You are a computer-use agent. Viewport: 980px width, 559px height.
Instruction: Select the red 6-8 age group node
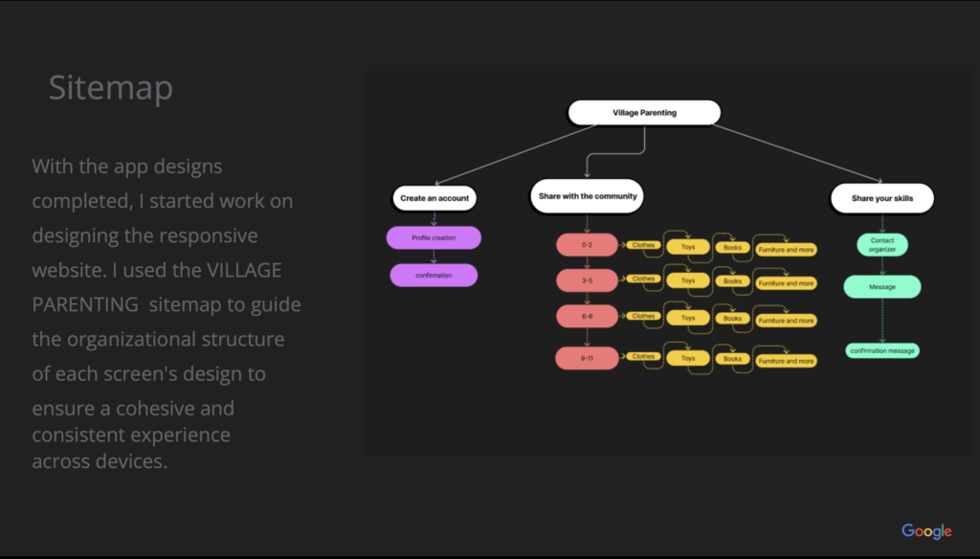(587, 318)
